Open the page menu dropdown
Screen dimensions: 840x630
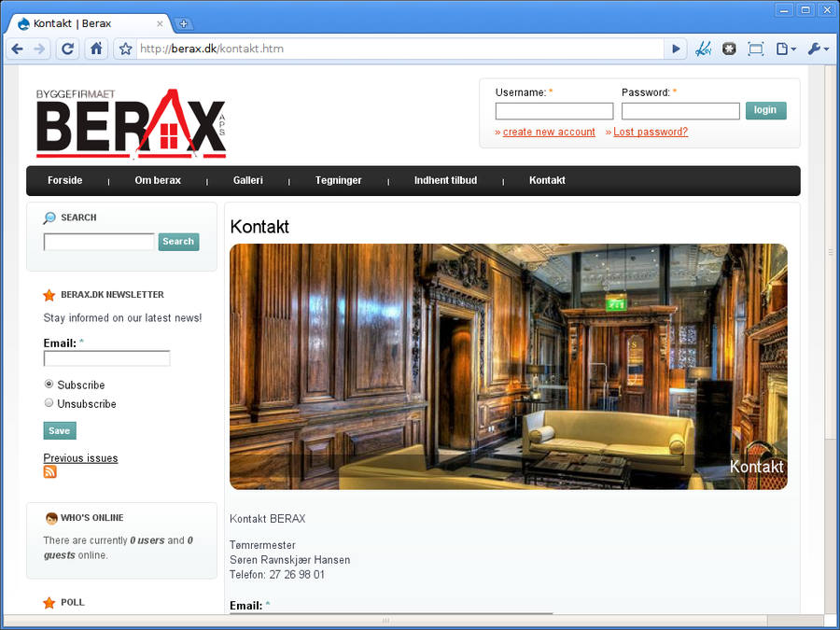click(x=786, y=49)
